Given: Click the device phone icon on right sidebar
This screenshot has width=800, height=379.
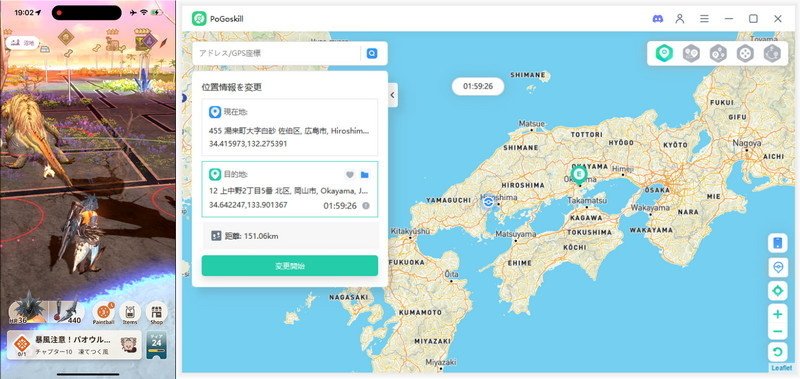Looking at the screenshot, I should pos(778,243).
